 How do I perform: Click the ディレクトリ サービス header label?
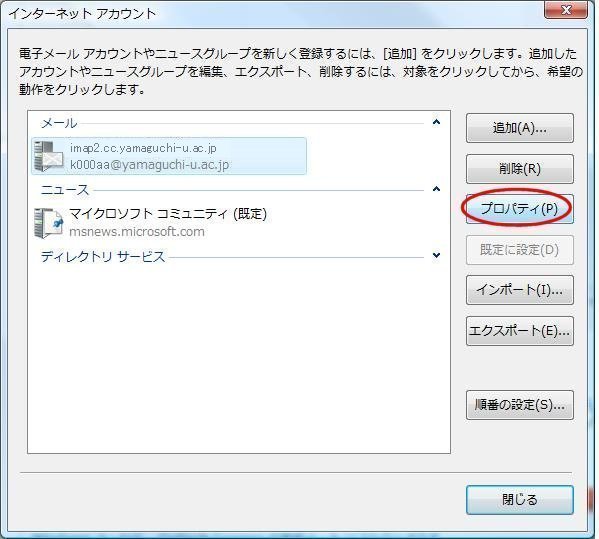click(103, 257)
